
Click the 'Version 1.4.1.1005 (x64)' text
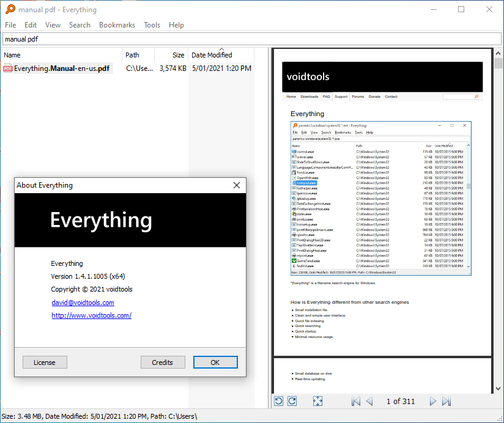pyautogui.click(x=87, y=276)
